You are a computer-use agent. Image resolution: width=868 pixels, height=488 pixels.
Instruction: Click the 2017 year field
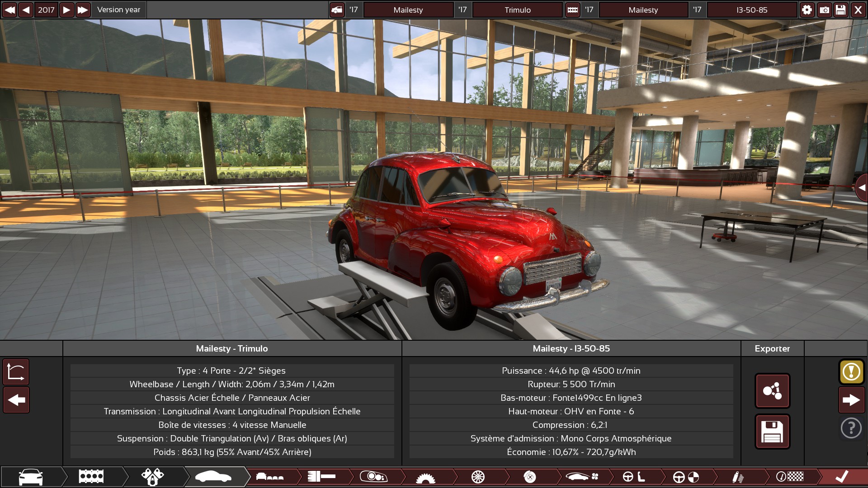pyautogui.click(x=46, y=9)
